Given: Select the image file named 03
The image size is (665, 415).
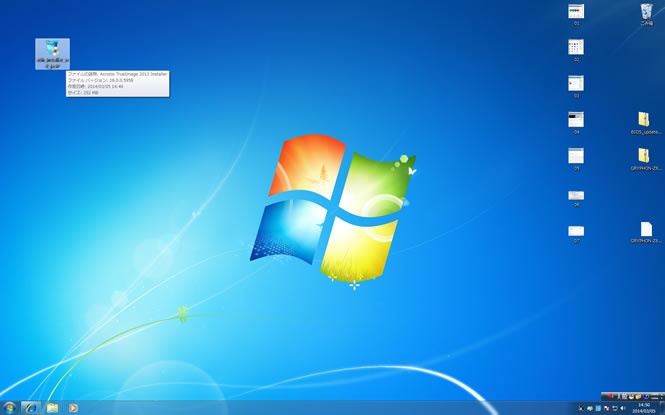Looking at the screenshot, I should pos(576,87).
